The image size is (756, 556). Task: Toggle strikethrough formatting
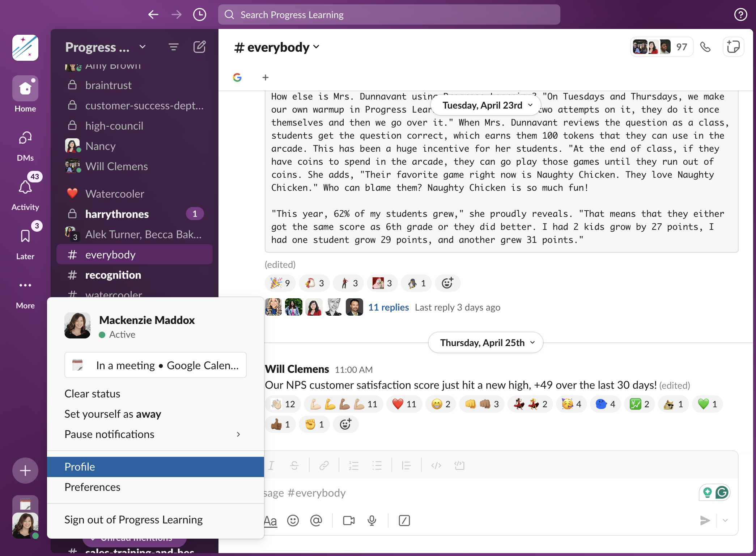[294, 465]
